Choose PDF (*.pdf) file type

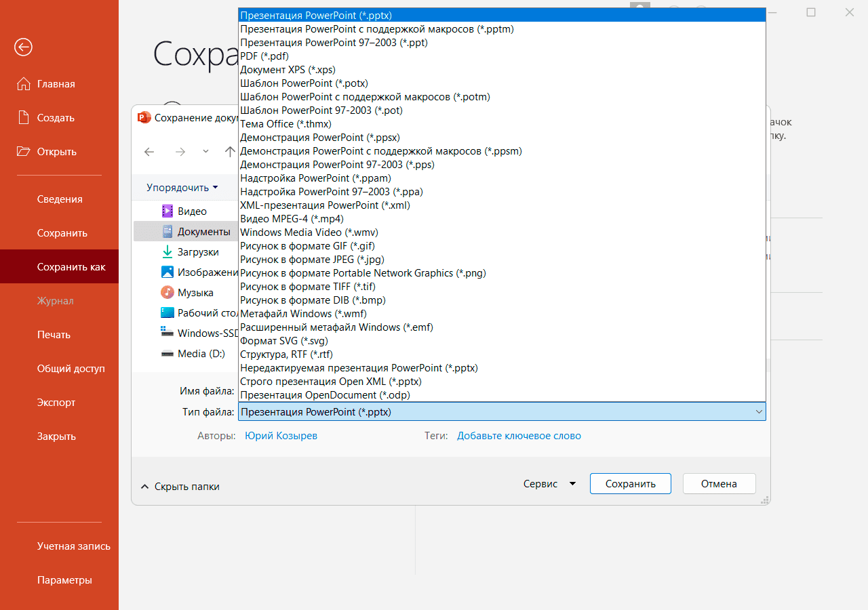[502, 56]
